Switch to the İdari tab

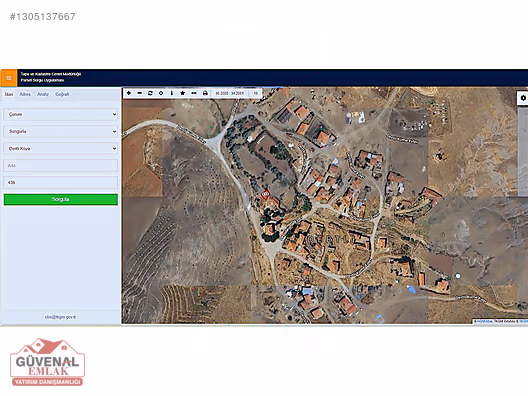9,94
